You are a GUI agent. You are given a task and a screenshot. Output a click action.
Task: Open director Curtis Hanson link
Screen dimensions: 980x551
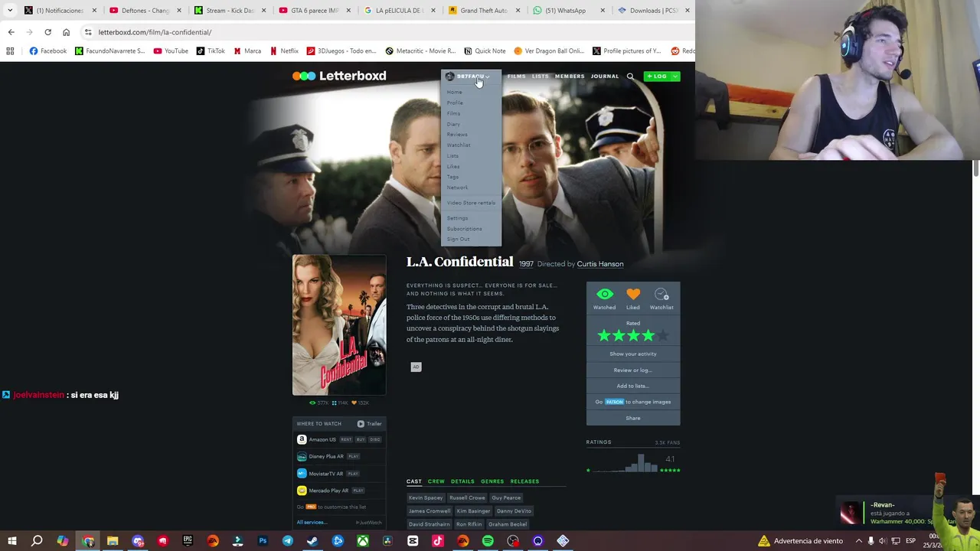600,264
